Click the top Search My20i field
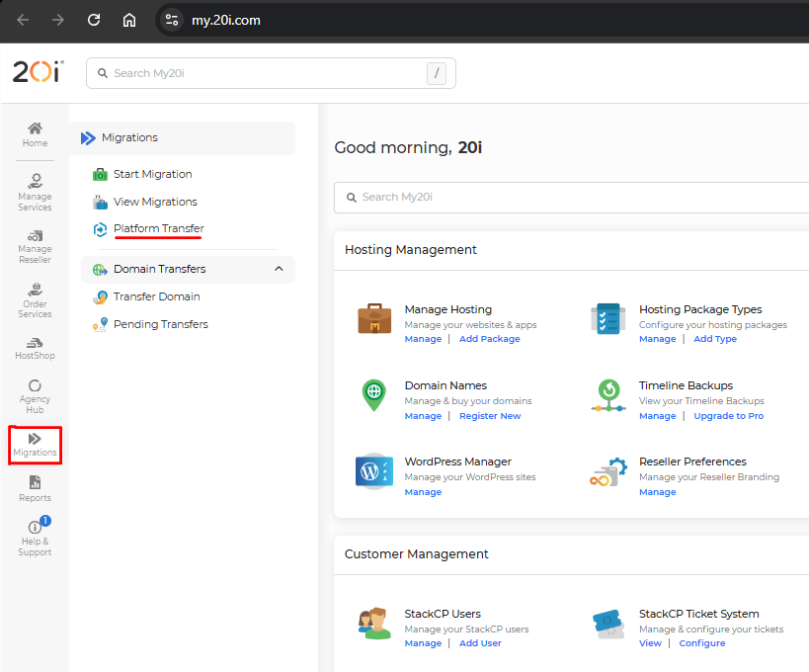 click(267, 73)
